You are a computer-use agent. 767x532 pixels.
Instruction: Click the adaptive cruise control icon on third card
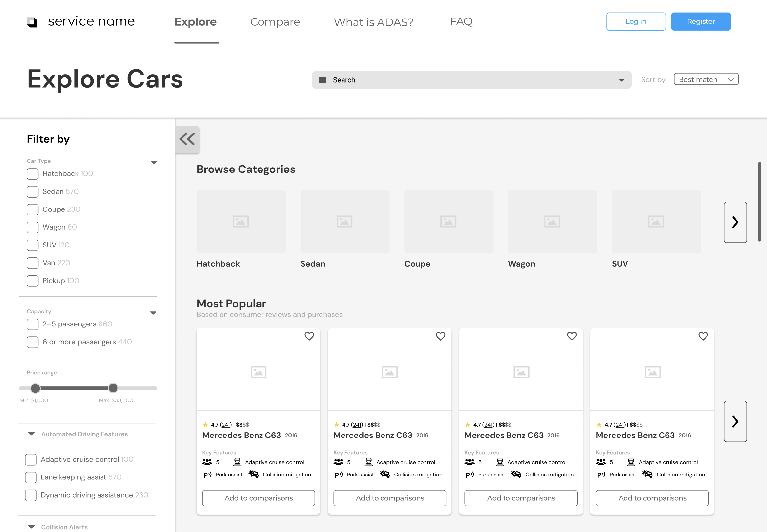point(500,462)
